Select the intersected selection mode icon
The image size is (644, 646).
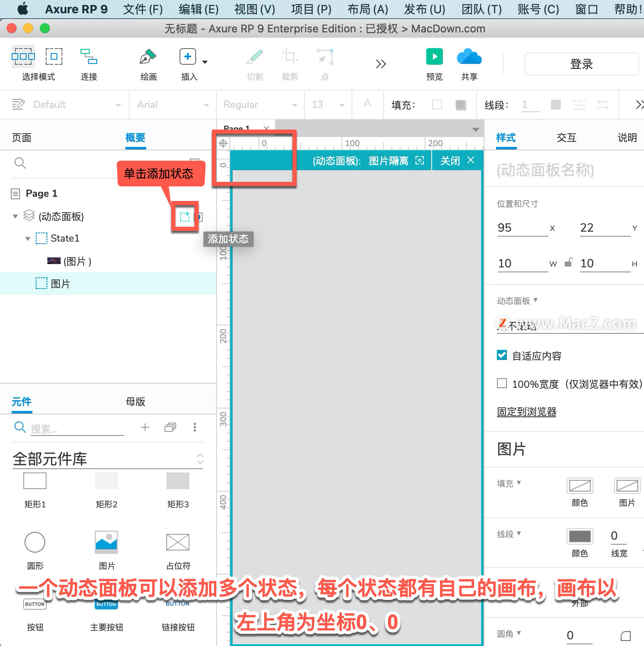(x=23, y=56)
